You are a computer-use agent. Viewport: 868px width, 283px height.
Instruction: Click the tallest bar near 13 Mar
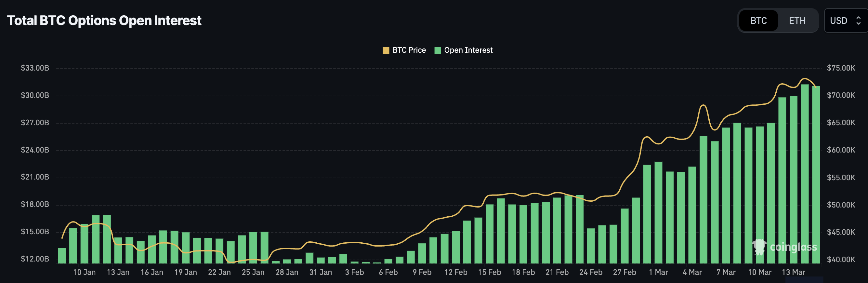coord(805,173)
